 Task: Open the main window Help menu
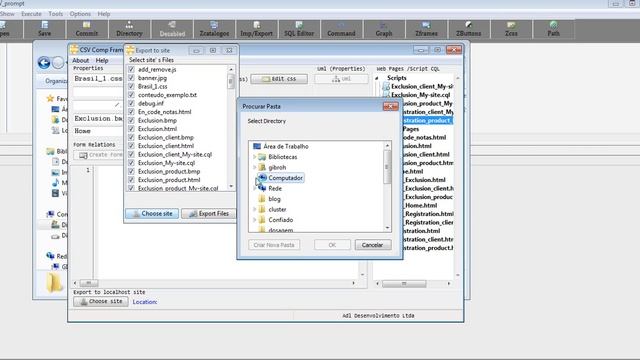(x=104, y=14)
